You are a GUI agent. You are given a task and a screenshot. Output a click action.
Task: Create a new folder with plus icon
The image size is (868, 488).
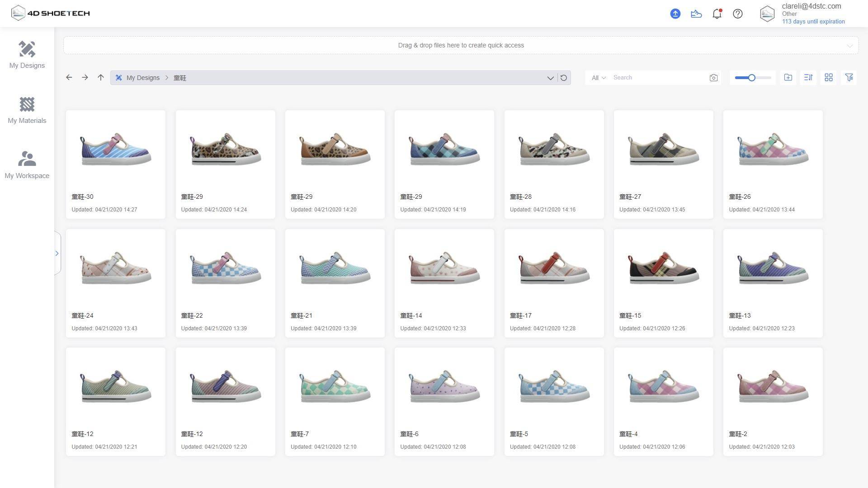(x=788, y=77)
